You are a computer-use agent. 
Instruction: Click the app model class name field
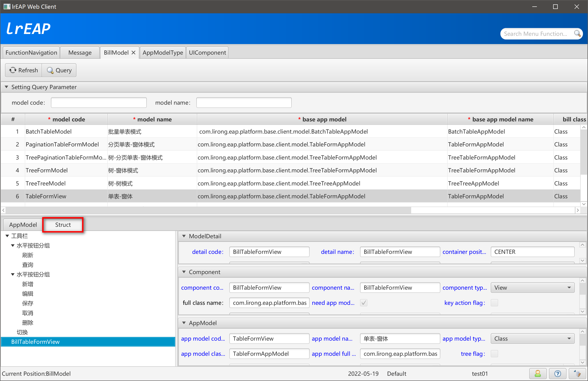269,353
